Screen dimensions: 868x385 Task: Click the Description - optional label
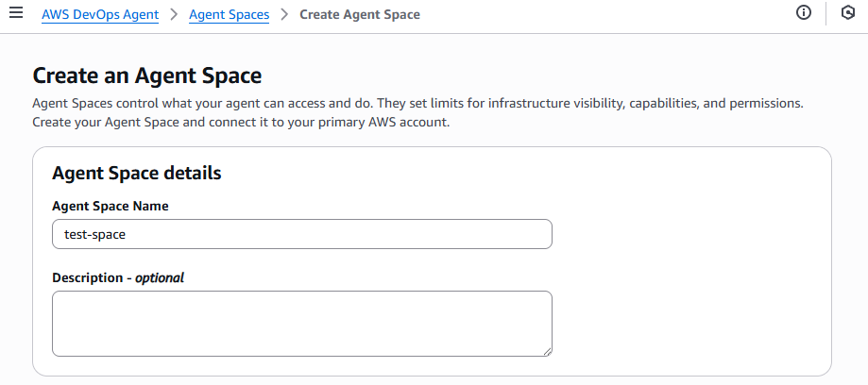(118, 277)
